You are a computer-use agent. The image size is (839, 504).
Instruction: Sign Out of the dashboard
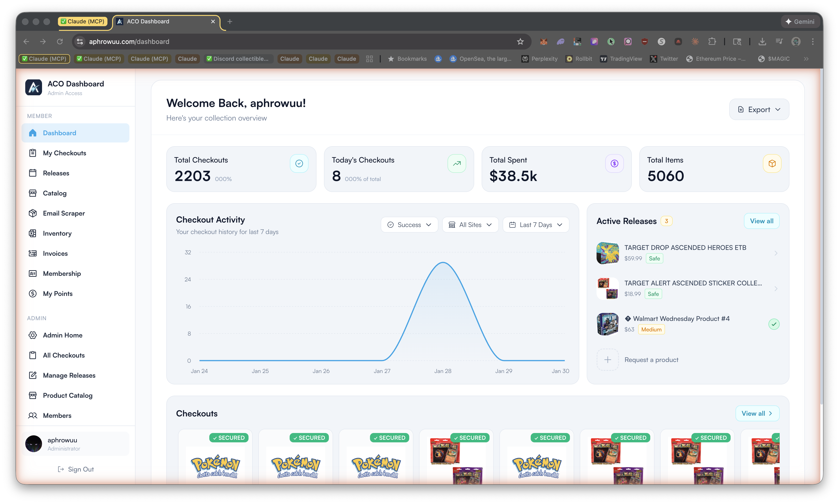click(x=76, y=469)
